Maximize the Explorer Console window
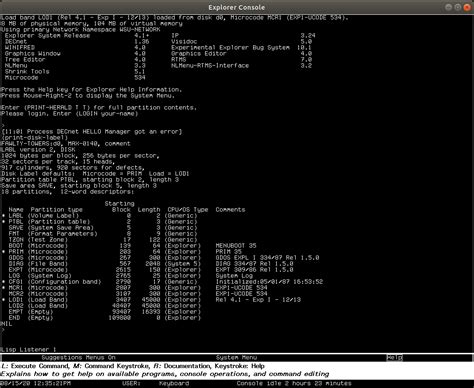The width and height of the screenshot is (474, 388). click(x=458, y=7)
